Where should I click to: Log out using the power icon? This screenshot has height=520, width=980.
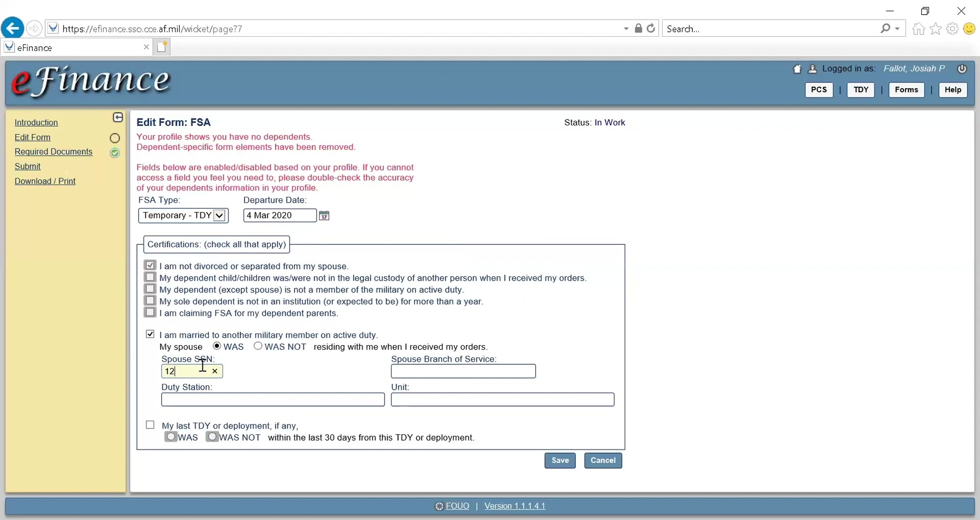(962, 69)
